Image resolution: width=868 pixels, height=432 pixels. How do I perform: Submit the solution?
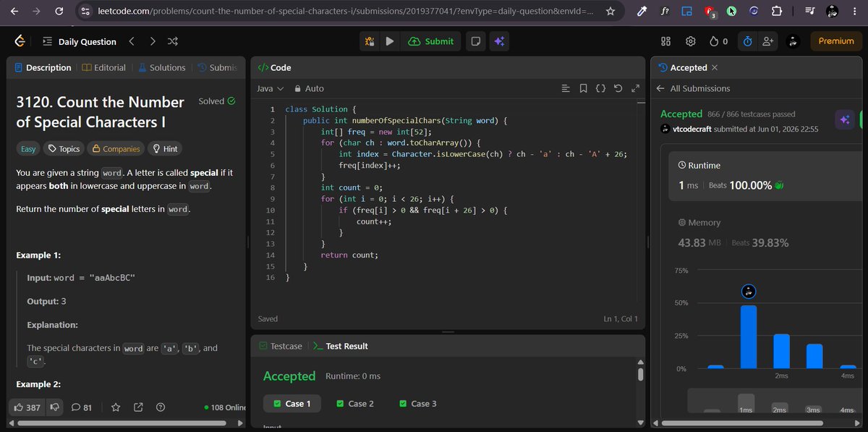click(x=431, y=41)
